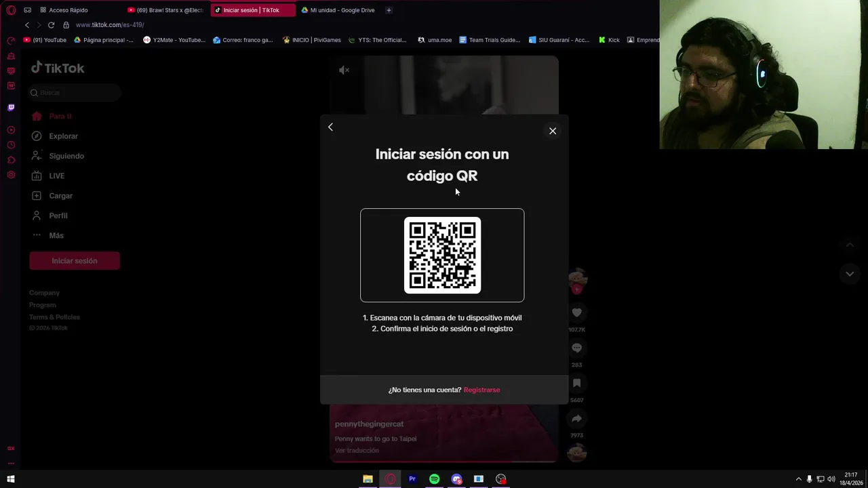Click Ver traducción under caption
Viewport: 868px width, 488px height.
point(357,451)
